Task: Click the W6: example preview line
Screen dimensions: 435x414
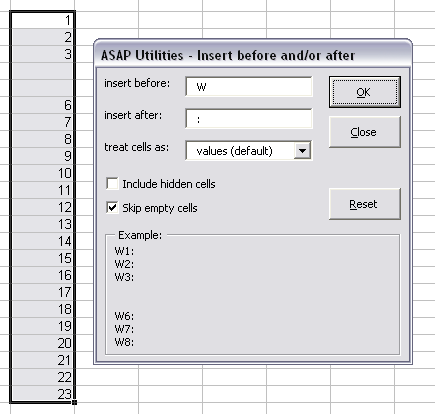Action: [x=124, y=316]
